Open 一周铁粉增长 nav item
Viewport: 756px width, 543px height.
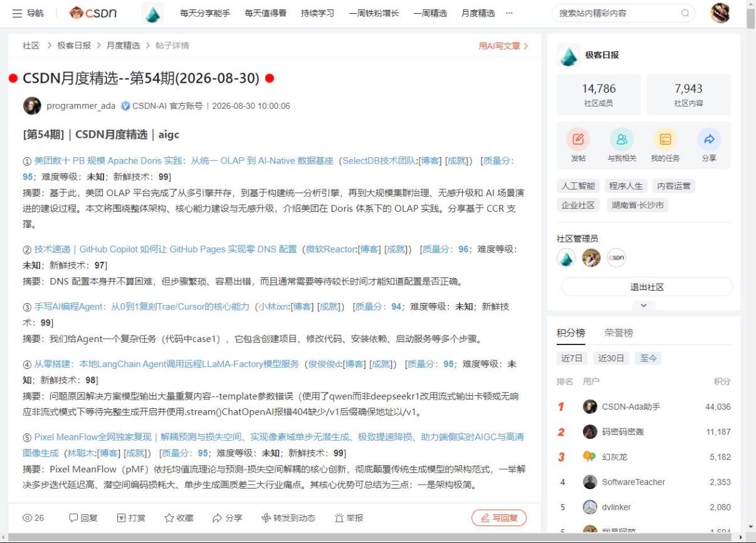pos(374,13)
